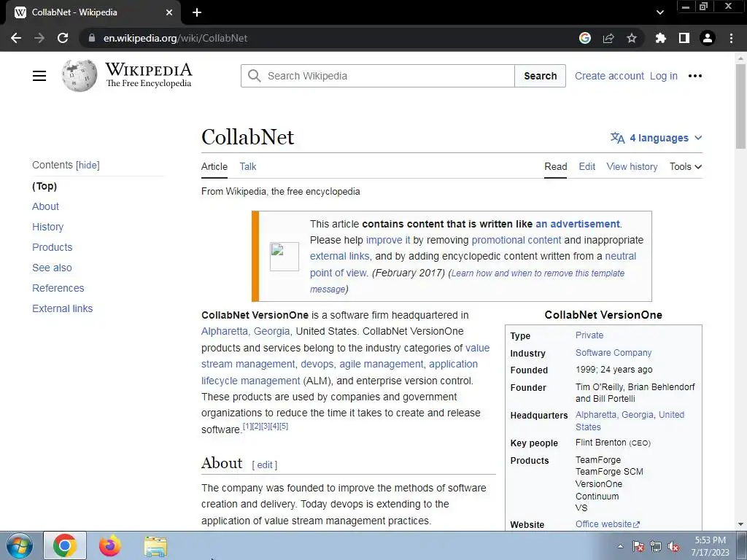Click the Create account link
The width and height of the screenshot is (747, 560).
pyautogui.click(x=609, y=76)
